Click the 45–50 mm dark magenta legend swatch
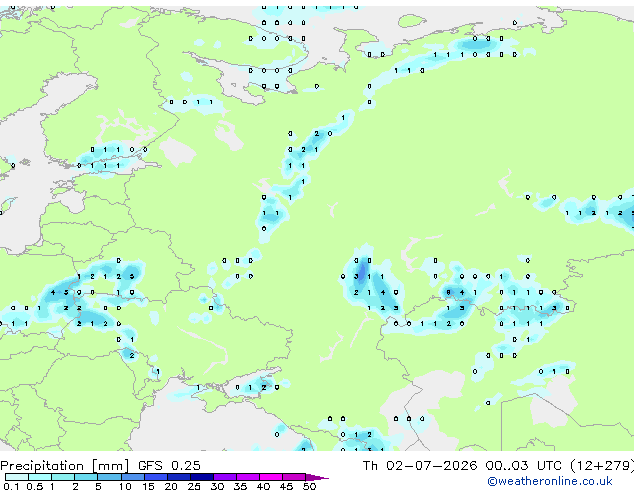 tap(294, 477)
